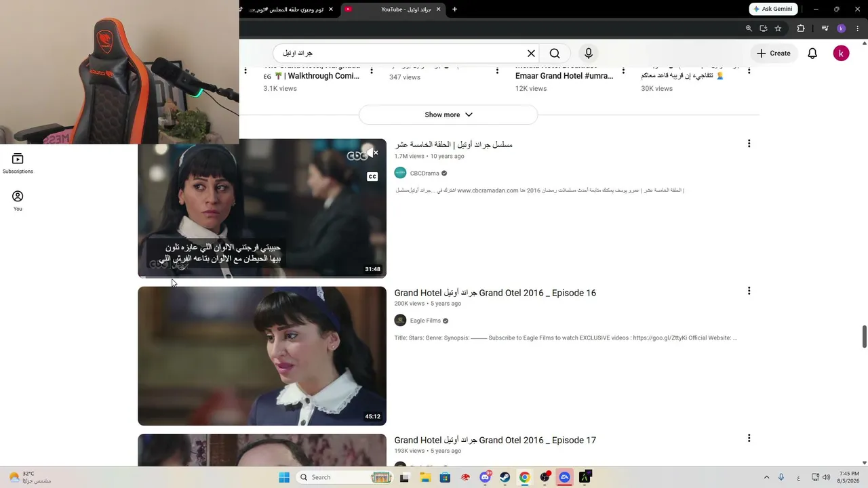Click the 200K views text
Image resolution: width=868 pixels, height=488 pixels.
point(410,304)
